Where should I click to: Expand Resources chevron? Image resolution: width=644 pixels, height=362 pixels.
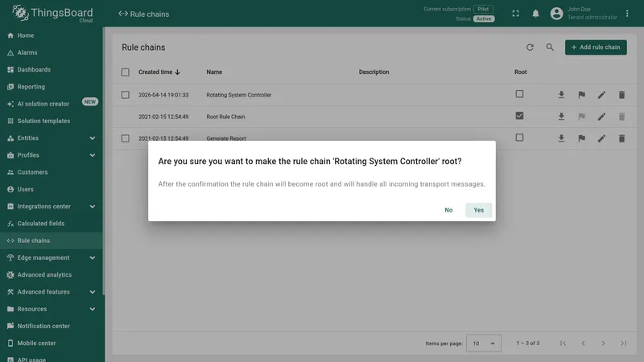(x=93, y=309)
